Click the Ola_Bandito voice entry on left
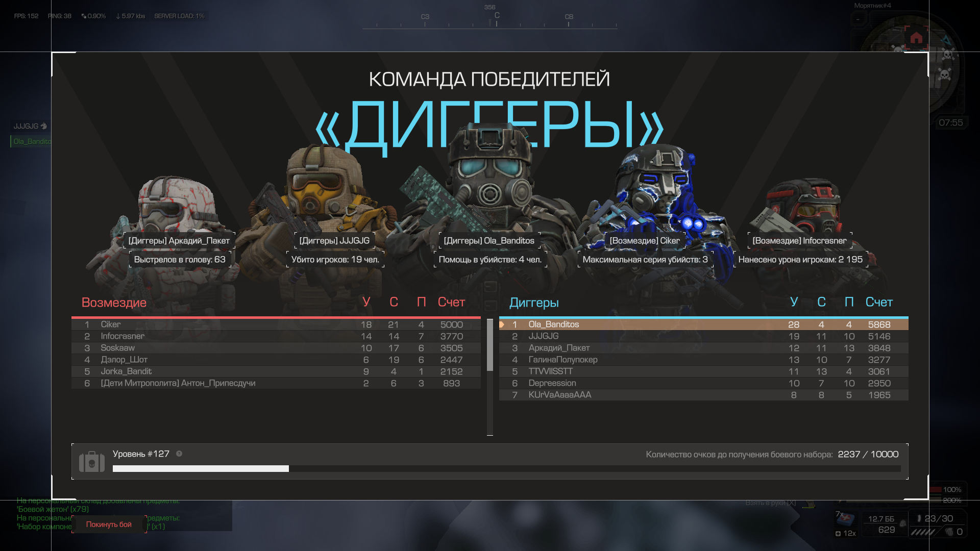This screenshot has height=551, width=980. pyautogui.click(x=32, y=141)
